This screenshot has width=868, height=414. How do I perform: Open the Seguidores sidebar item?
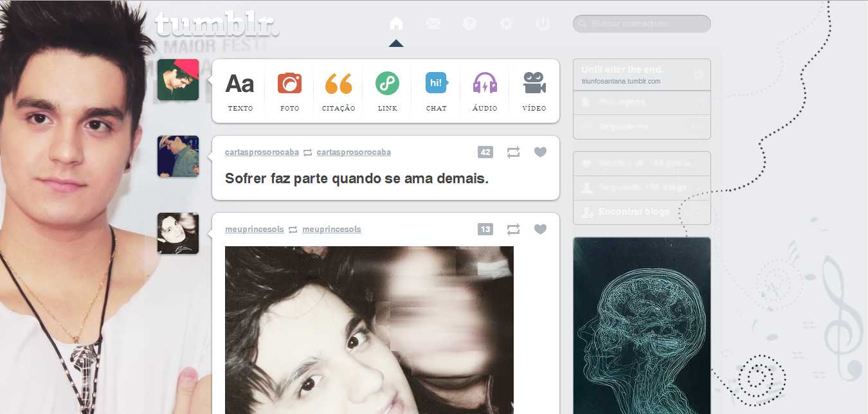642,127
